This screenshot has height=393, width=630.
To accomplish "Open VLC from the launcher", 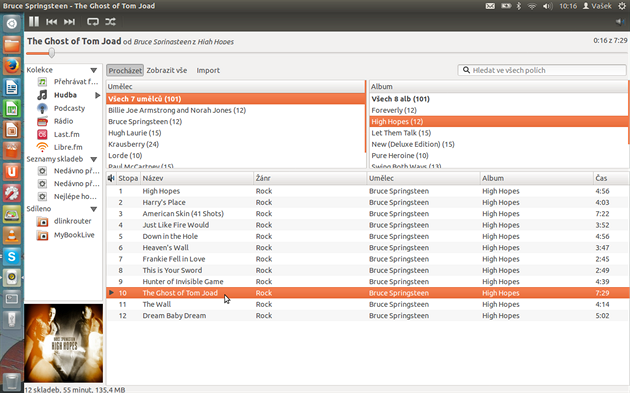I will click(x=12, y=235).
